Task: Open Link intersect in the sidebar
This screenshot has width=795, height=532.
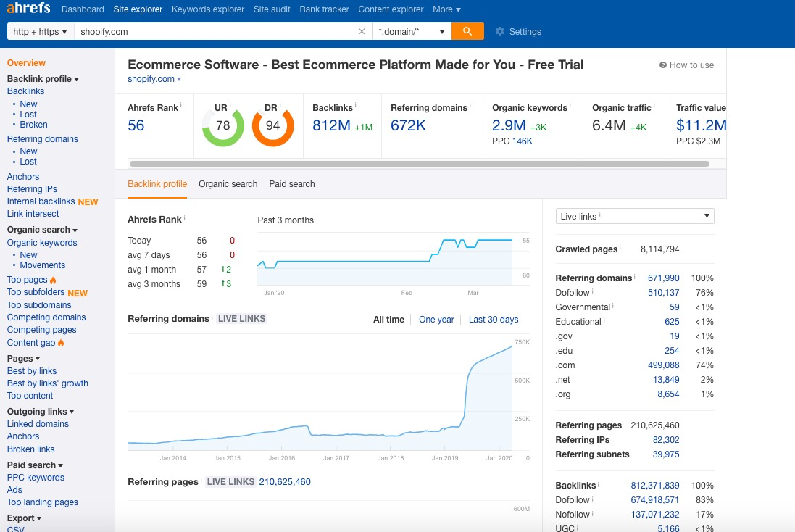Action: pyautogui.click(x=33, y=214)
